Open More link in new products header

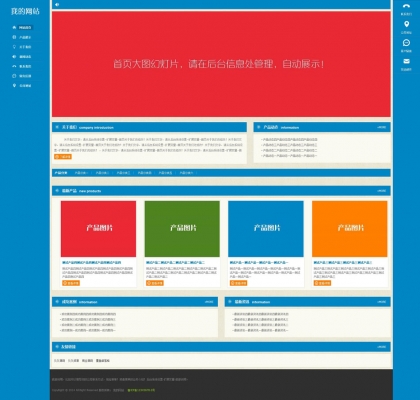pyautogui.click(x=382, y=191)
